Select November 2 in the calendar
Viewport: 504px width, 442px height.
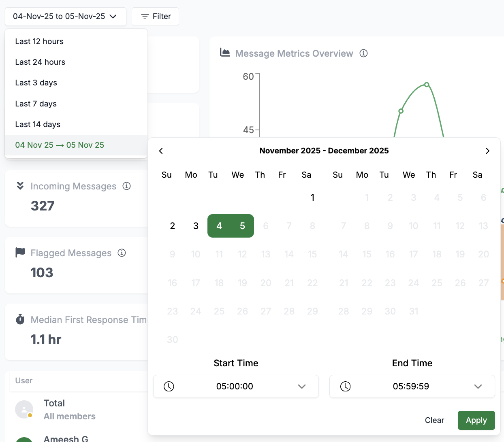tap(173, 226)
